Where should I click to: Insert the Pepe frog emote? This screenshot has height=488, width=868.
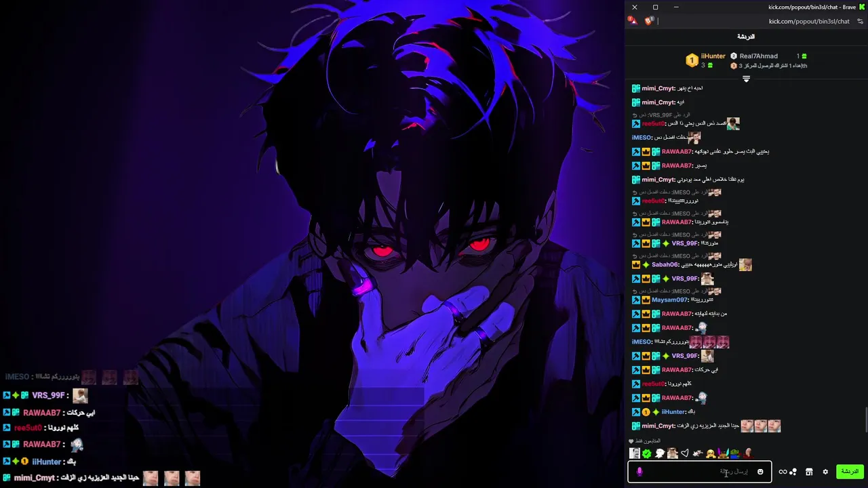pyautogui.click(x=734, y=453)
